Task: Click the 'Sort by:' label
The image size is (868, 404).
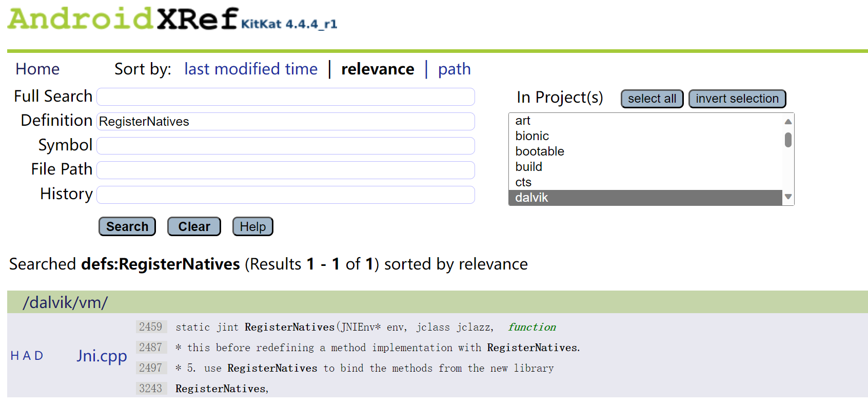Action: [143, 69]
